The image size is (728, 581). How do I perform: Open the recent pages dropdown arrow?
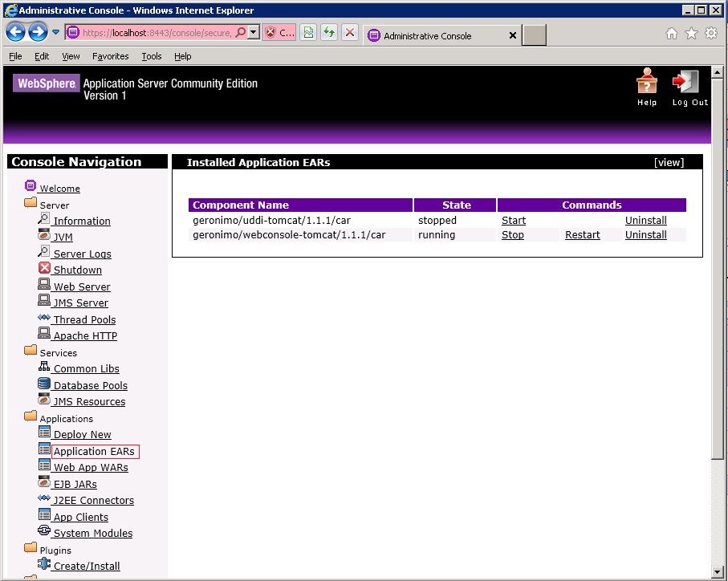point(55,32)
